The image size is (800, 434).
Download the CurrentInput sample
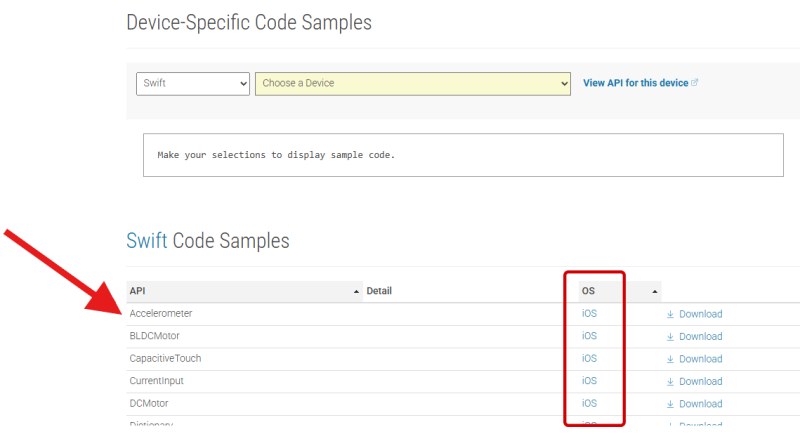[700, 381]
